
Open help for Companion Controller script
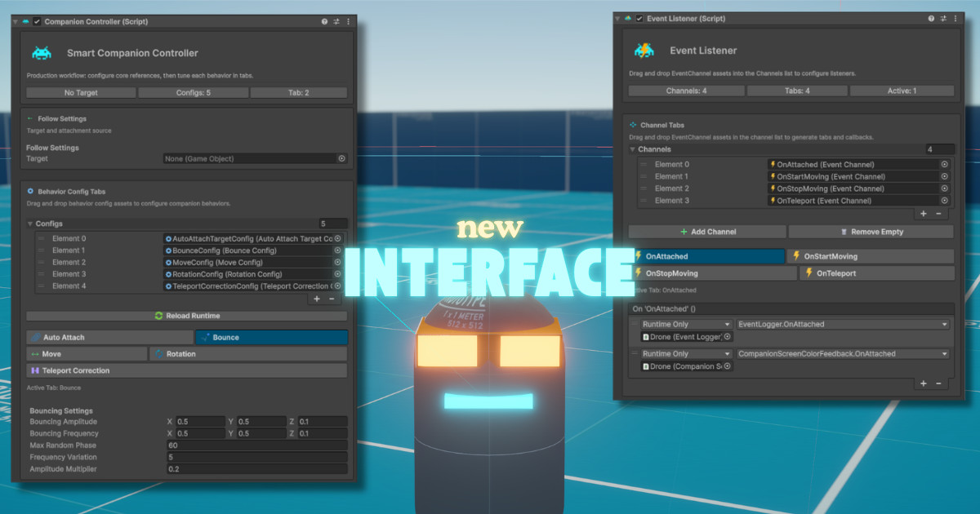pyautogui.click(x=325, y=22)
